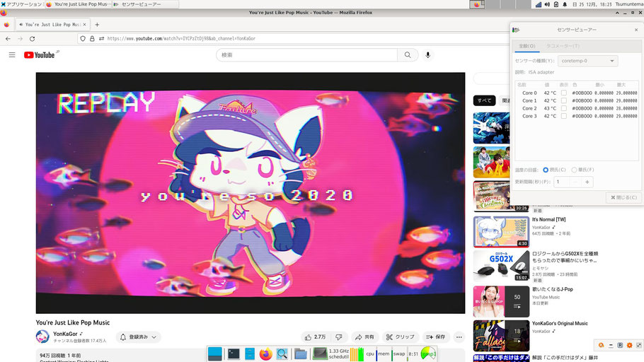The image size is (644, 362).
Task: Dislike the video with thumbs down
Action: click(339, 337)
